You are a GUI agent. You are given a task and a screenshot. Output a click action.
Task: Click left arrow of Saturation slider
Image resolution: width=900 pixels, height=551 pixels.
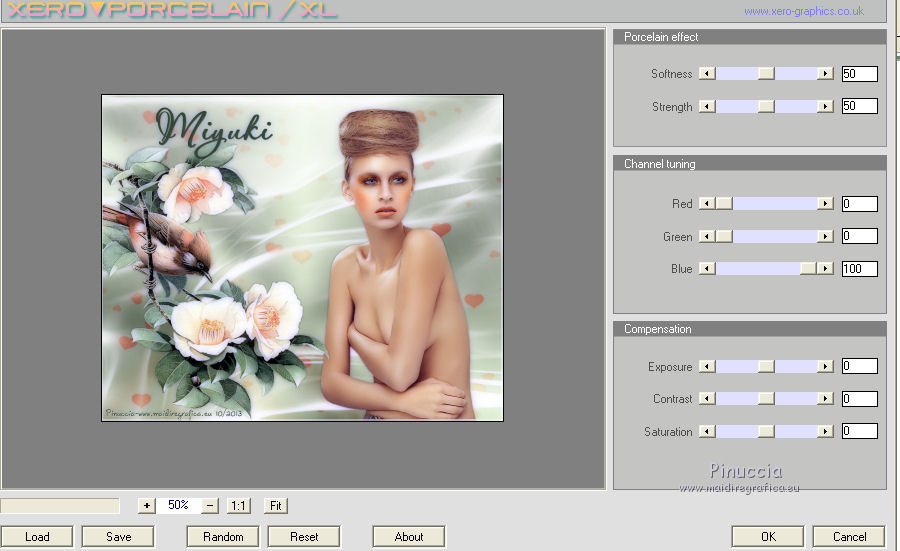(707, 432)
